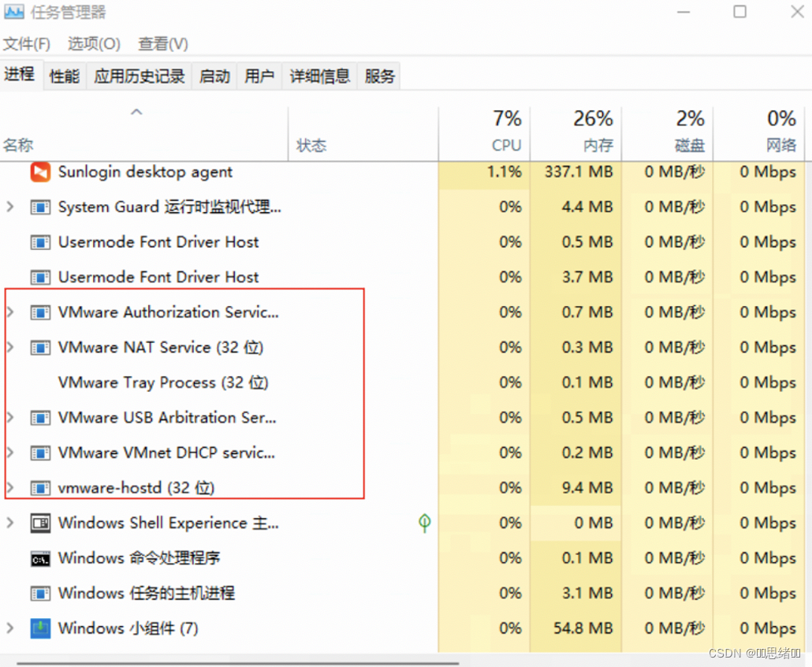This screenshot has height=667, width=812.
Task: Expand the vmware-hostd (32 位) row
Action: click(x=9, y=488)
